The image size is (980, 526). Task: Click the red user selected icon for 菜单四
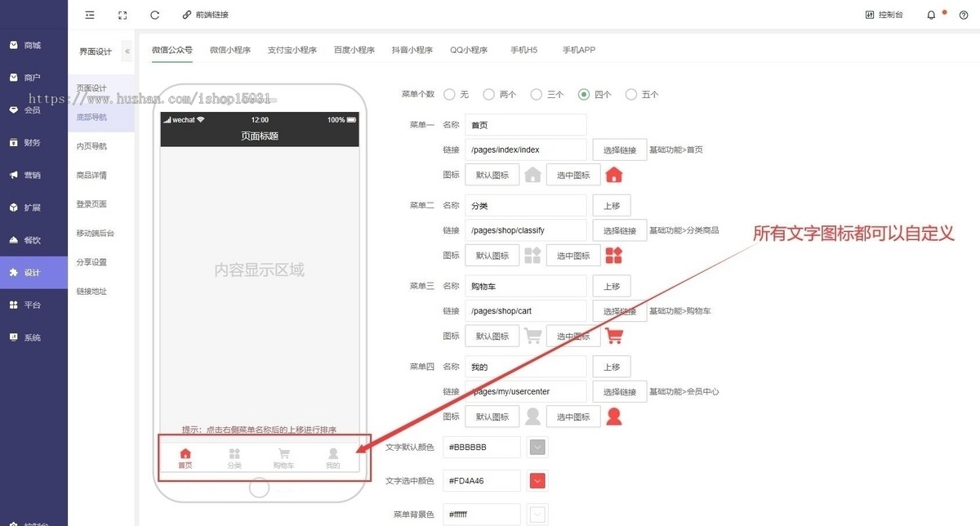[x=614, y=417]
